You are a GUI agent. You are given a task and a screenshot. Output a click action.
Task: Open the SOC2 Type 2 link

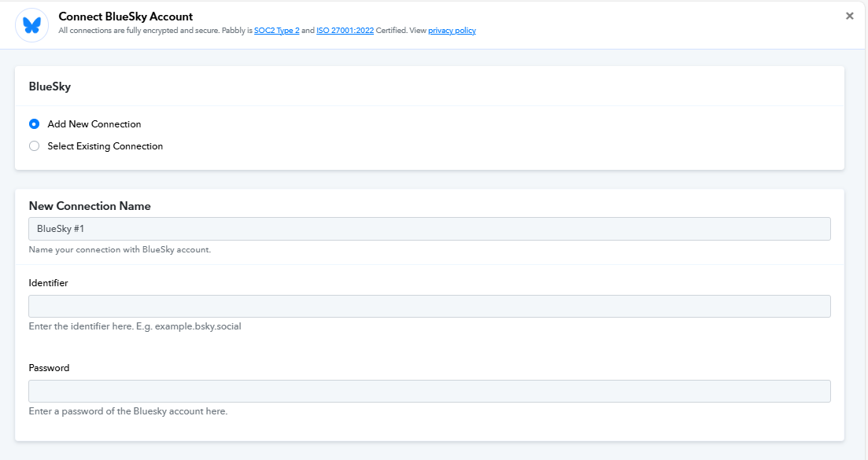tap(277, 31)
